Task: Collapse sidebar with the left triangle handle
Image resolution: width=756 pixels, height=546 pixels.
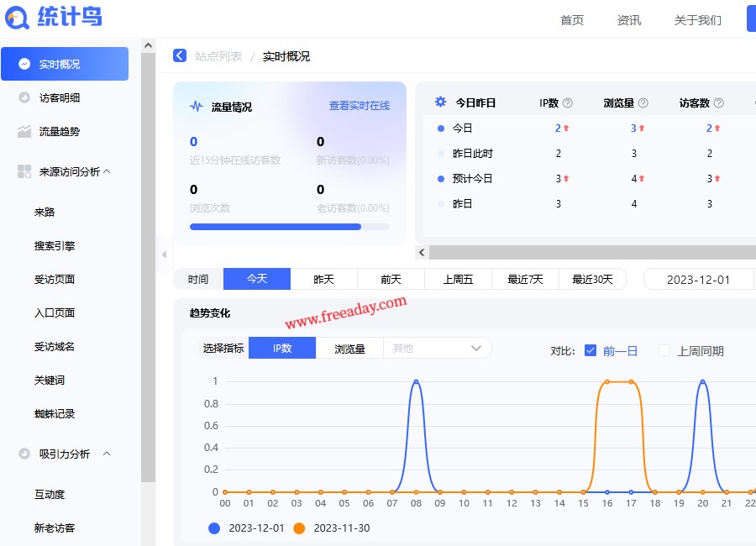Action: tap(165, 255)
